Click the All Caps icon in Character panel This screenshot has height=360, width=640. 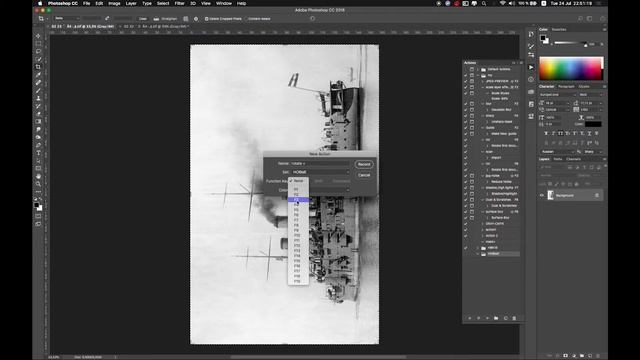click(x=560, y=133)
